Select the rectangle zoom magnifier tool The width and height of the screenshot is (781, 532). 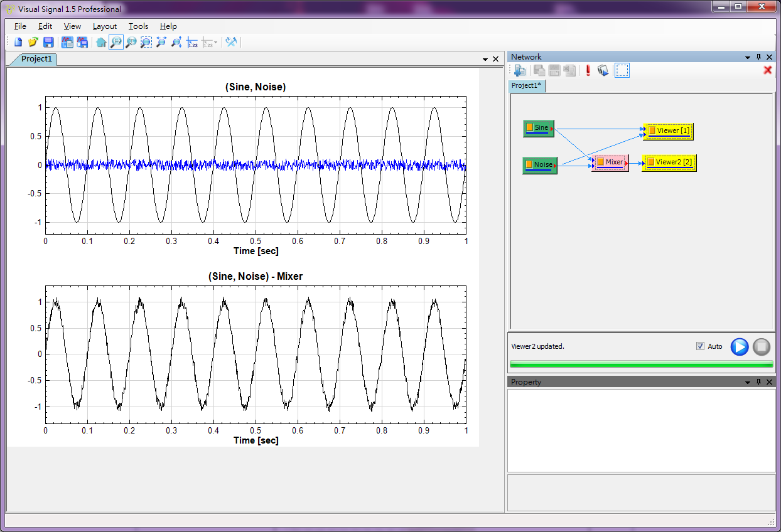(x=146, y=43)
